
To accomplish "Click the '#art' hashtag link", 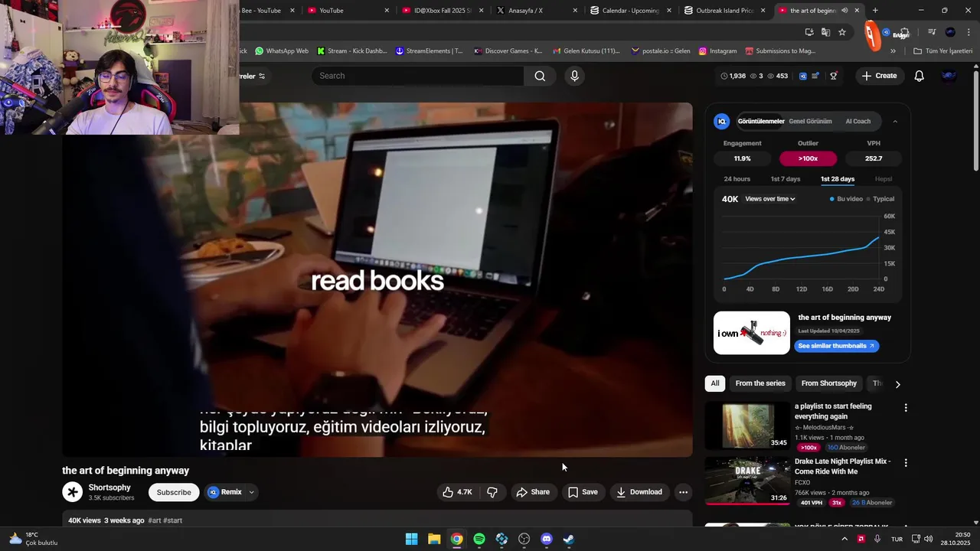I will tap(155, 520).
